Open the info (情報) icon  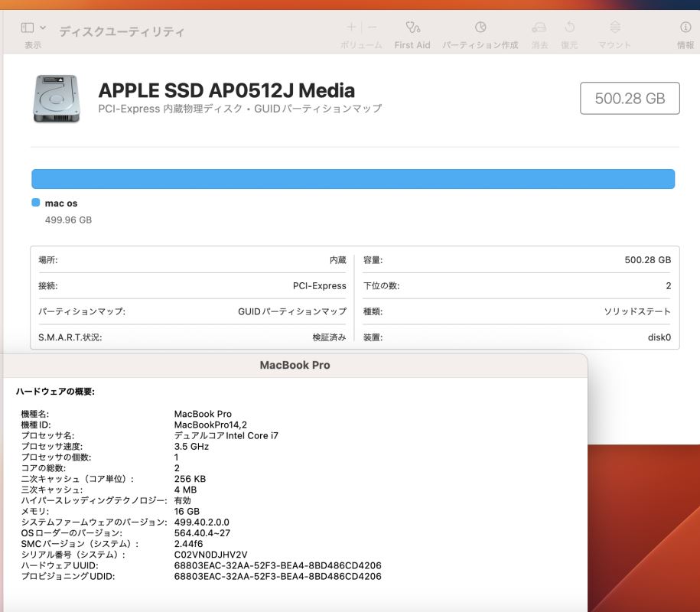685,28
